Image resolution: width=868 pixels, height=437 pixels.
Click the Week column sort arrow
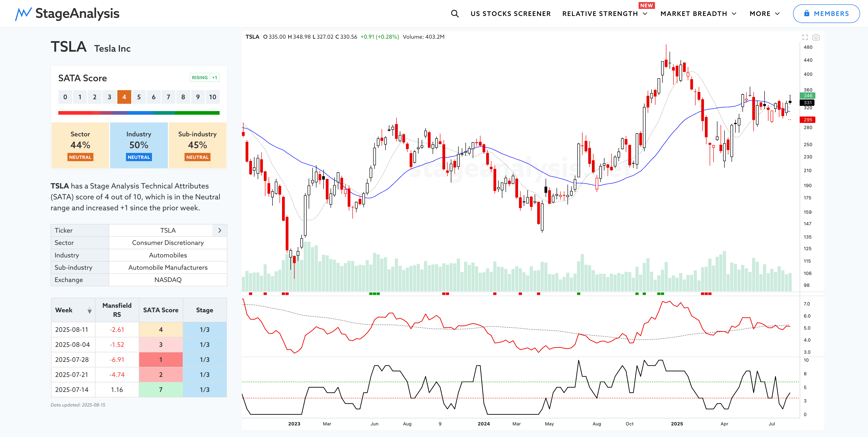(89, 310)
